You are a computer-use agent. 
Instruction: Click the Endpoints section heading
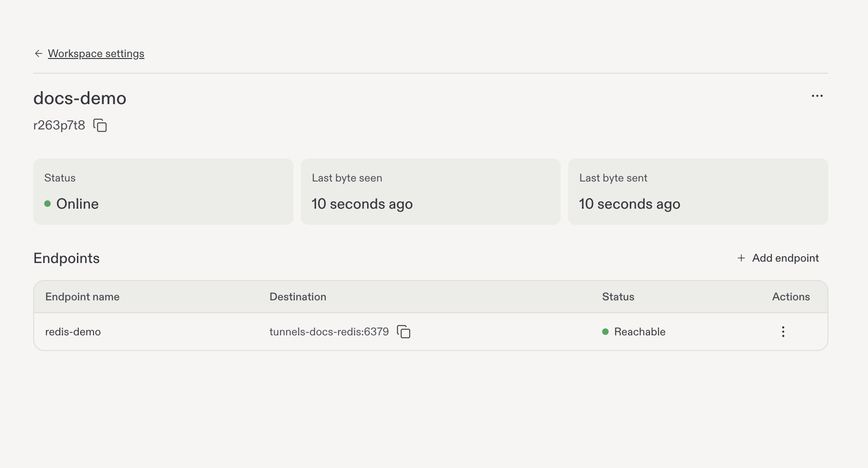tap(67, 258)
